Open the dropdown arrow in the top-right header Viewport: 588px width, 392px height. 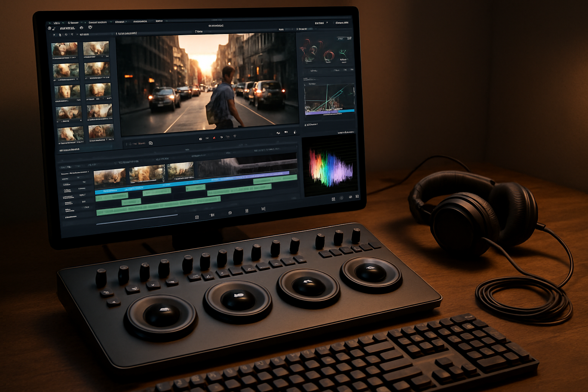tap(327, 23)
